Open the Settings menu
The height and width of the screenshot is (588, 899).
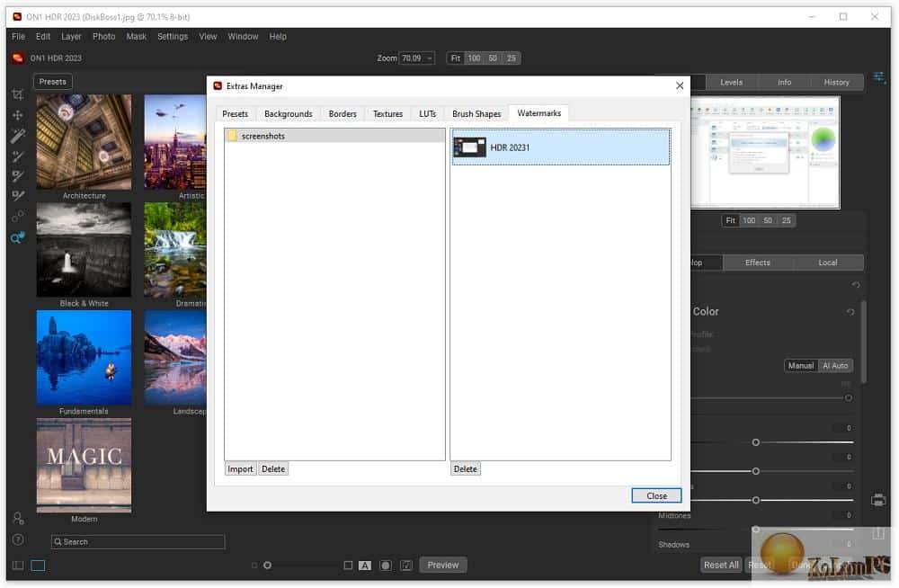tap(173, 36)
